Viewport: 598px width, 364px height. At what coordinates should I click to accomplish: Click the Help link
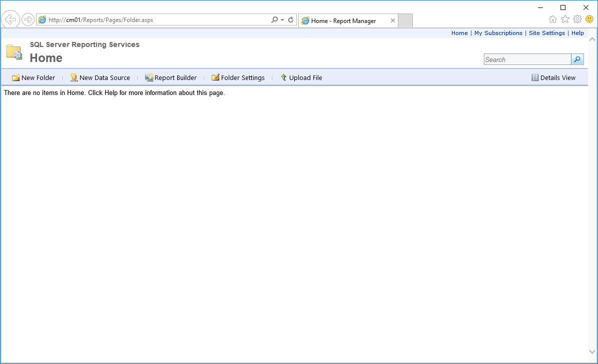point(577,33)
